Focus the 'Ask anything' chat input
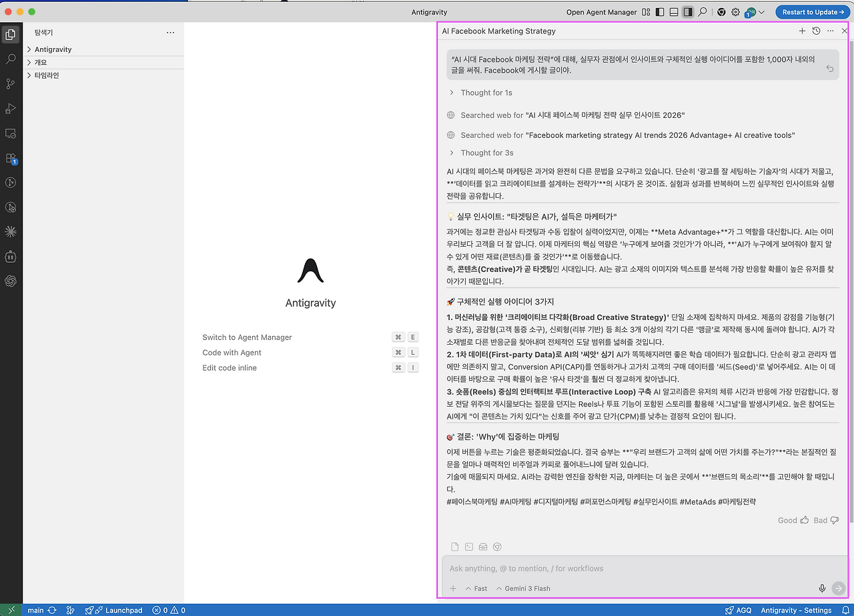The width and height of the screenshot is (854, 616). pyautogui.click(x=644, y=569)
